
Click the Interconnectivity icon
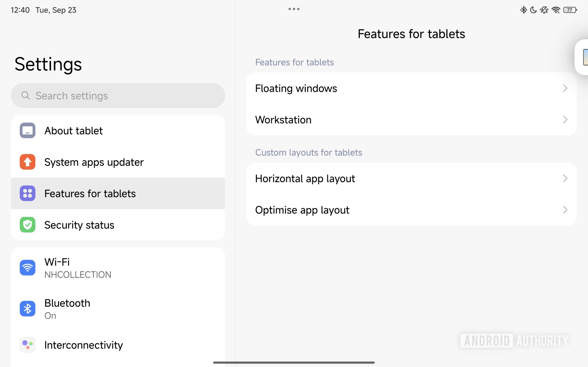tap(28, 345)
